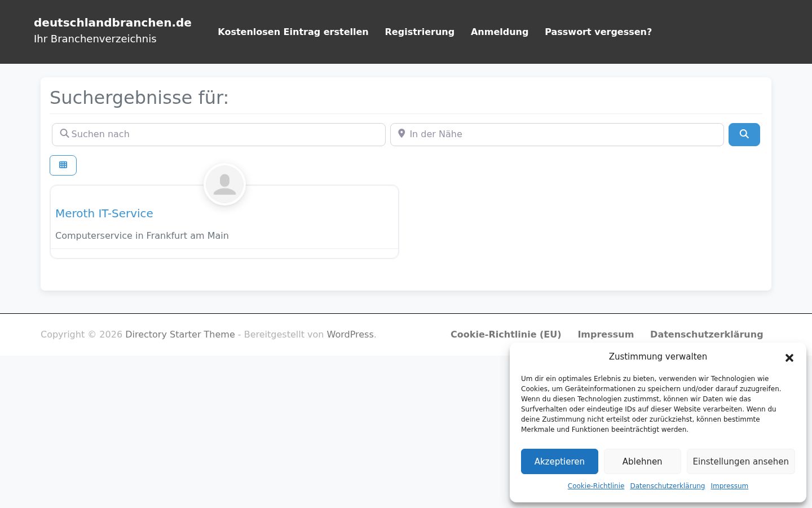812x508 pixels.
Task: Click the deutschlandbranchen.de site title
Action: [x=113, y=23]
